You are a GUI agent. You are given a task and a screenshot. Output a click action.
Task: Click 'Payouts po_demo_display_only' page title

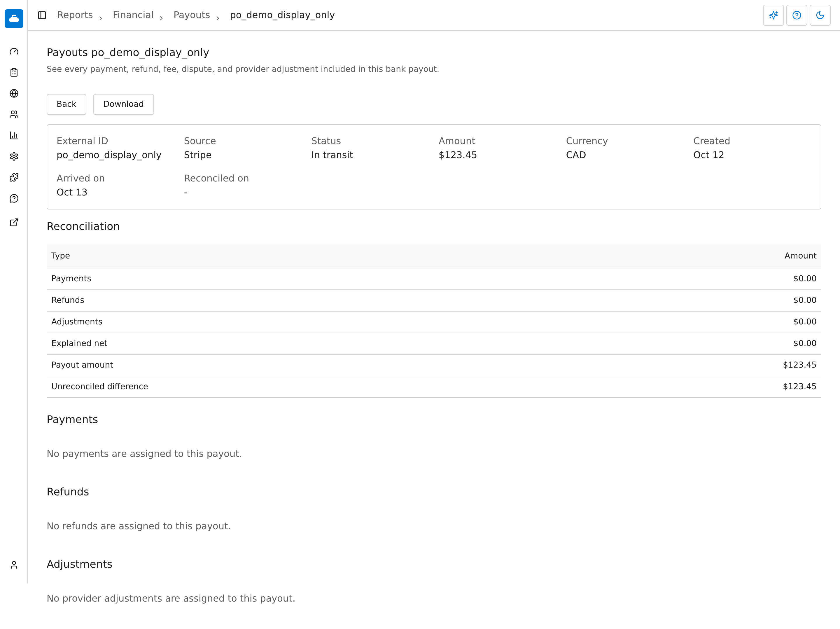pyautogui.click(x=128, y=53)
